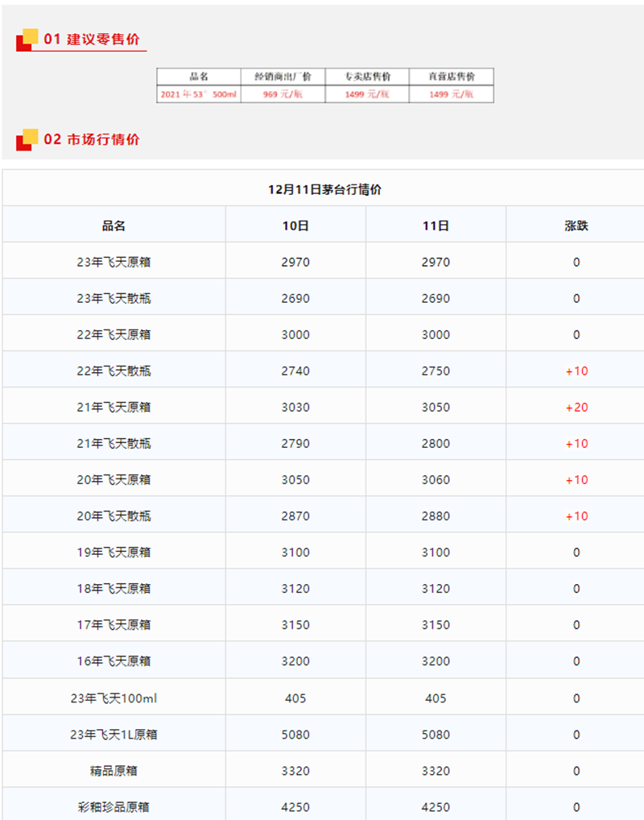Click the 2740 price for 22年飞天散瓶
The width and height of the screenshot is (644, 820).
295,371
